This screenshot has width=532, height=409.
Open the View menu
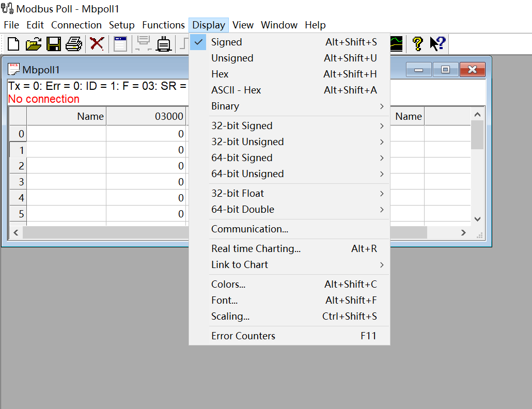[x=243, y=25]
